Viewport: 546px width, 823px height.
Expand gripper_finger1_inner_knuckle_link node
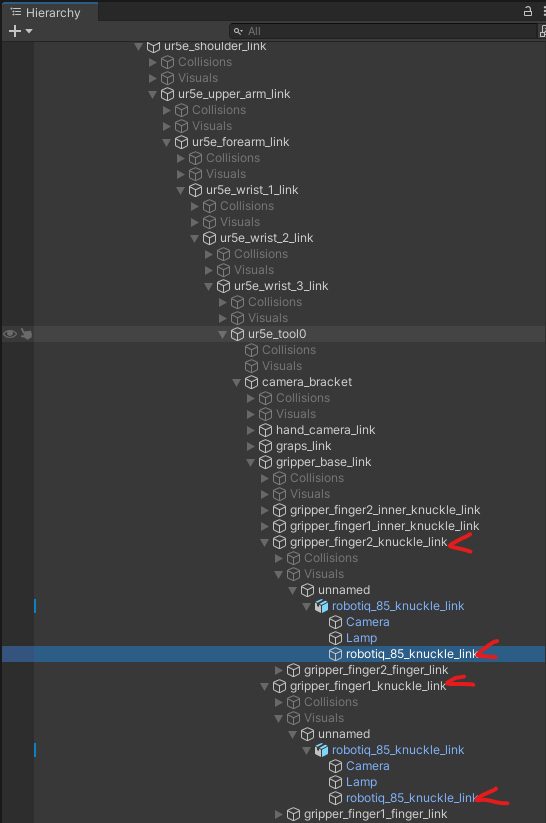(x=265, y=526)
